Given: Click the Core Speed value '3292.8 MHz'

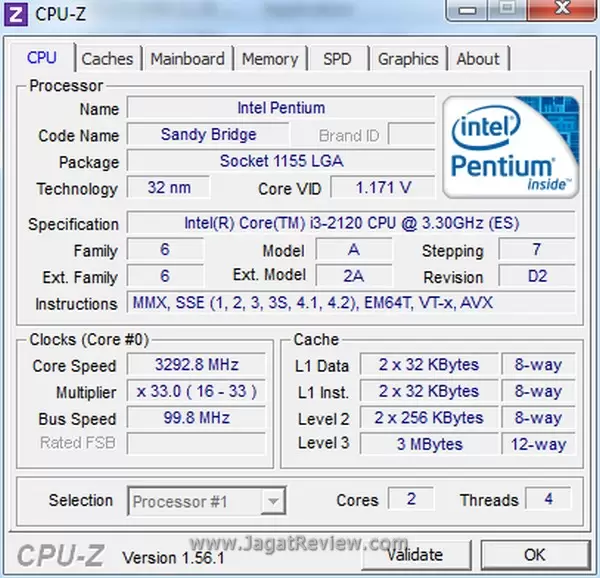Looking at the screenshot, I should pyautogui.click(x=196, y=365).
